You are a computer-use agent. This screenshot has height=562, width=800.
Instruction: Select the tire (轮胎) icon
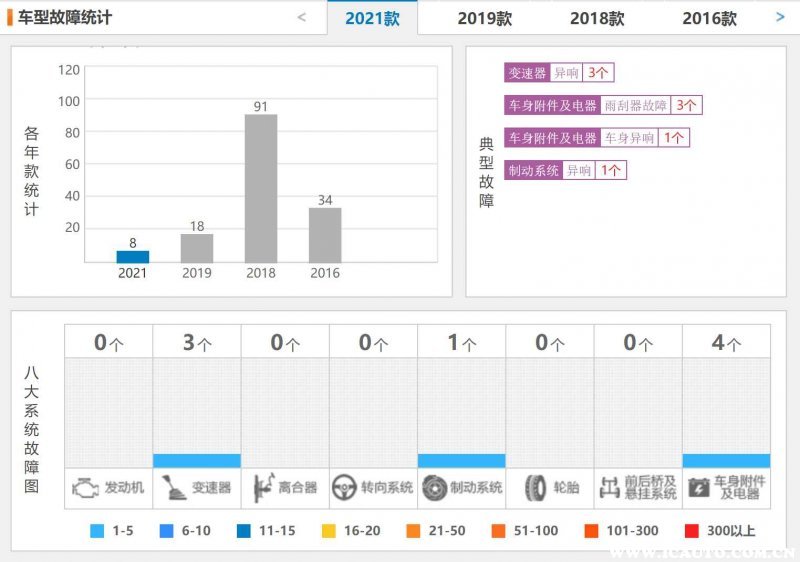click(x=535, y=488)
